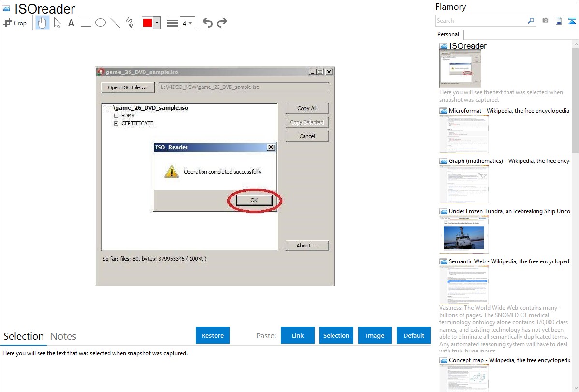The width and height of the screenshot is (579, 392).
Task: Click the progress status text "So far: files: 80"
Action: [121, 259]
